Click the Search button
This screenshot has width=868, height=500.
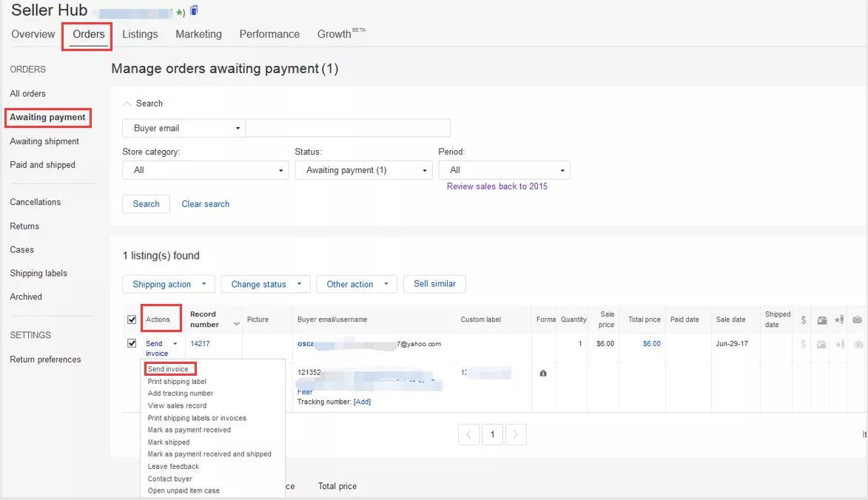(146, 203)
